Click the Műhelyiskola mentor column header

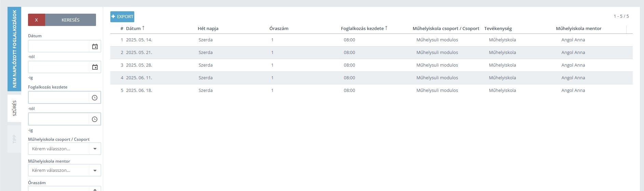coord(578,28)
